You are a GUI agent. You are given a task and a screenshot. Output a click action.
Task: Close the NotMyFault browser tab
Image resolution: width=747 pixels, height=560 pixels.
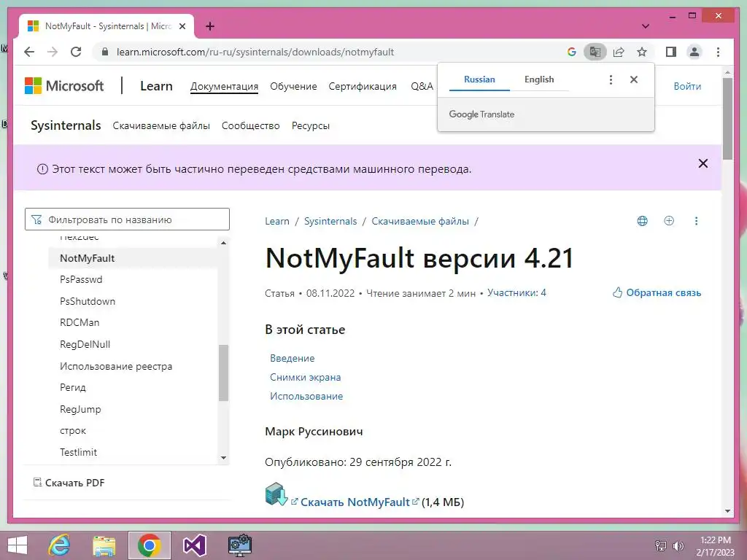pyautogui.click(x=182, y=26)
